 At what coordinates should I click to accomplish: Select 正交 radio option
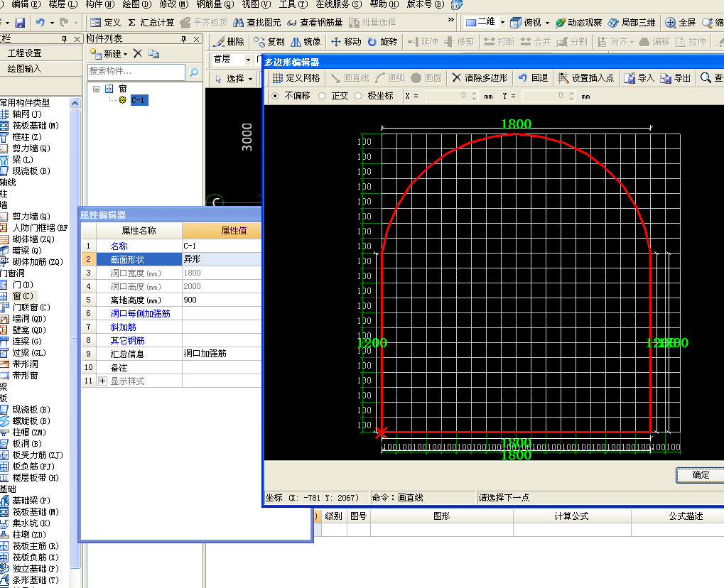tap(322, 96)
